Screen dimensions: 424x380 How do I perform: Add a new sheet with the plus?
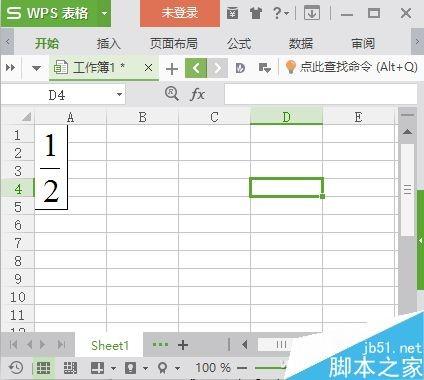point(183,345)
